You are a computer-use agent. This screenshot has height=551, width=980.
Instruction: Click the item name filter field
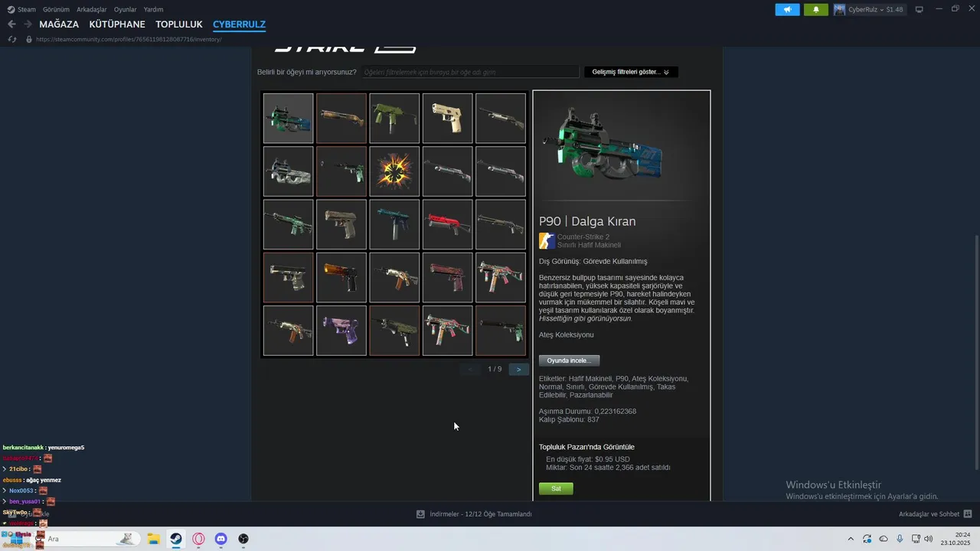tap(470, 72)
